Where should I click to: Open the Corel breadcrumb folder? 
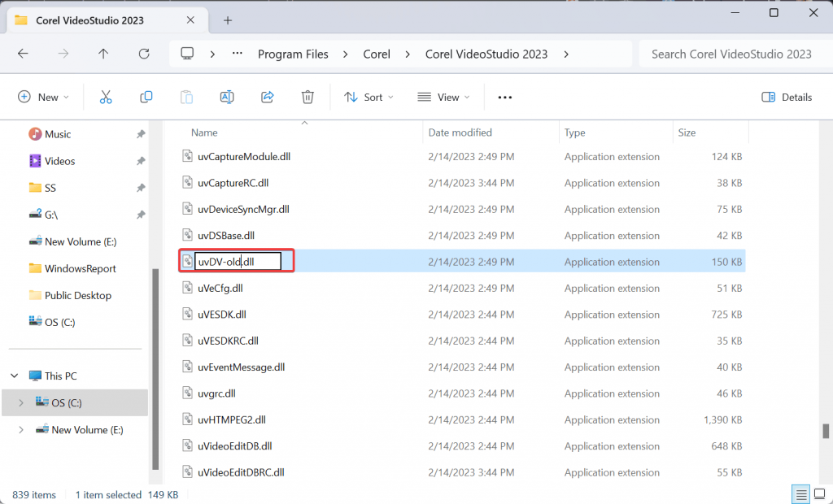pos(377,54)
